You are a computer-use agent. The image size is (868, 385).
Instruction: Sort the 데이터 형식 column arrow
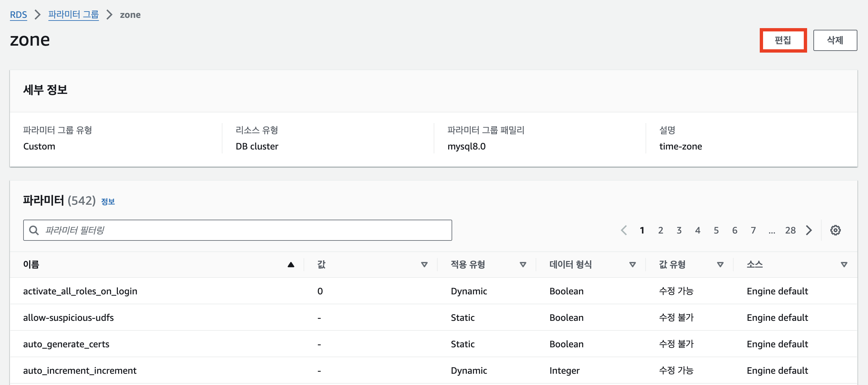[633, 265]
